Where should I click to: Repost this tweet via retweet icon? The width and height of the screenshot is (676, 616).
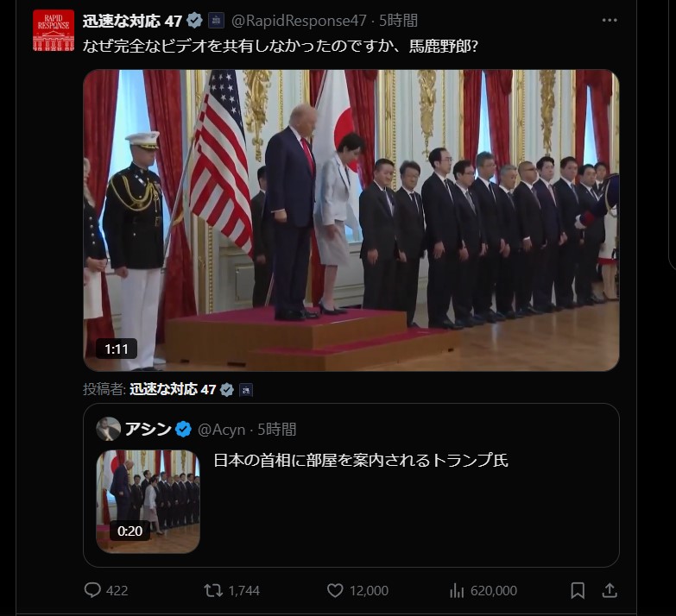213,590
